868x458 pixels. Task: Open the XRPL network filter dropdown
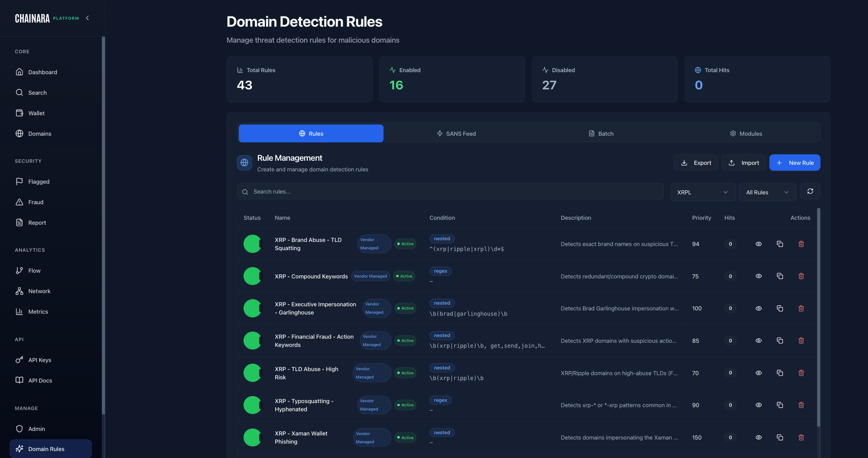703,192
